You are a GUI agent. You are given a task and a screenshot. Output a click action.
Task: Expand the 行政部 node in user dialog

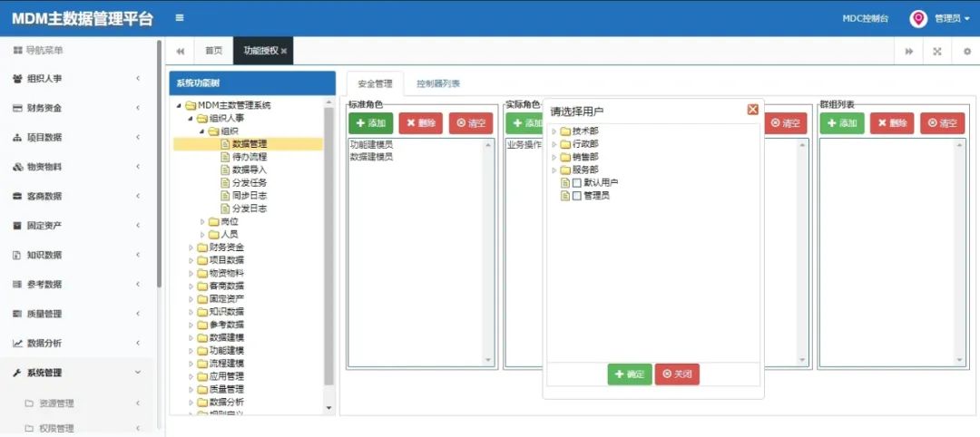pyautogui.click(x=554, y=144)
